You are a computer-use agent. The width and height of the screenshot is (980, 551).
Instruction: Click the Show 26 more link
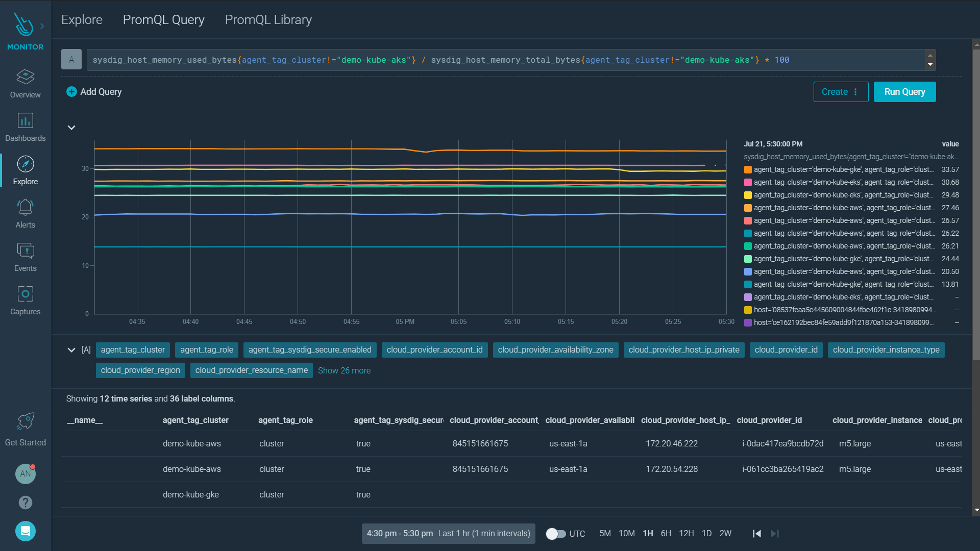coord(344,370)
